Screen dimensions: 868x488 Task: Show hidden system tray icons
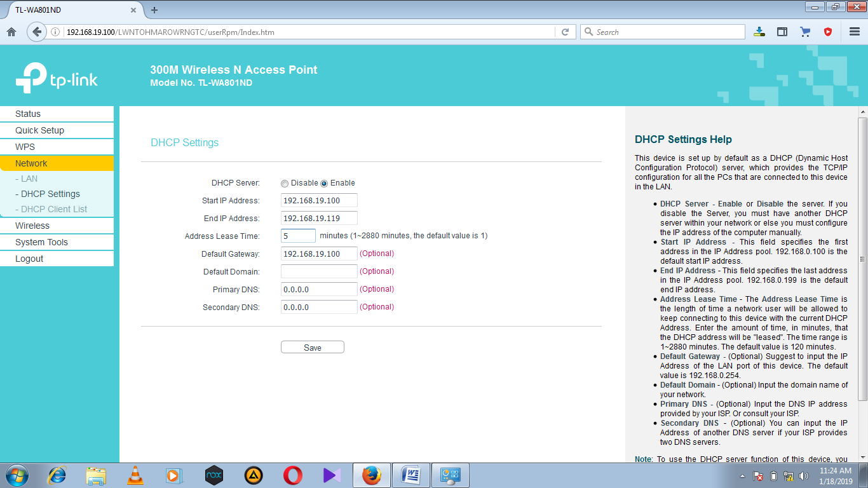[743, 475]
